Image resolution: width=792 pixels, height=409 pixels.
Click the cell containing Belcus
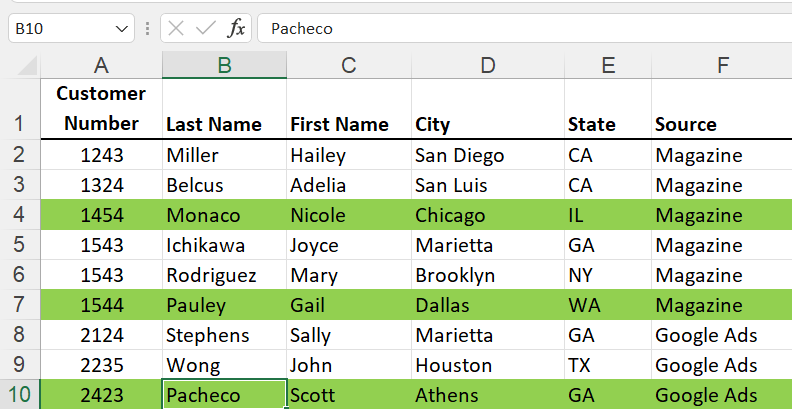point(224,185)
